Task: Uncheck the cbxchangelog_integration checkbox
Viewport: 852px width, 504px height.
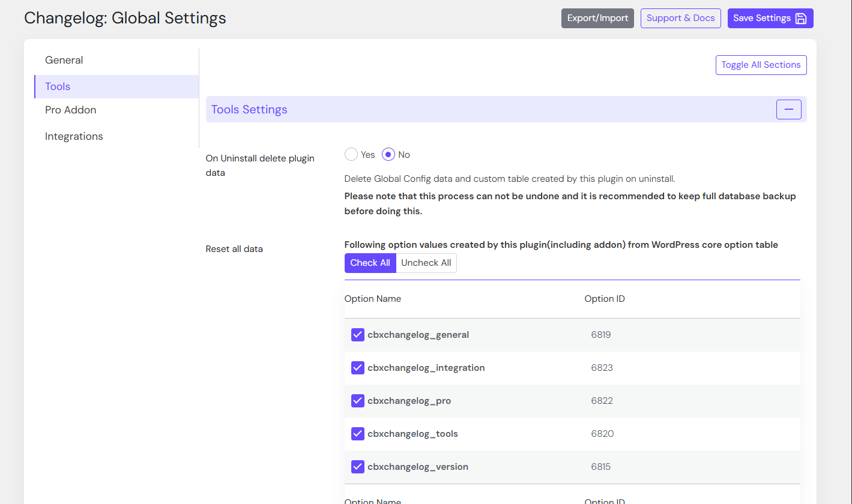Action: pos(358,368)
